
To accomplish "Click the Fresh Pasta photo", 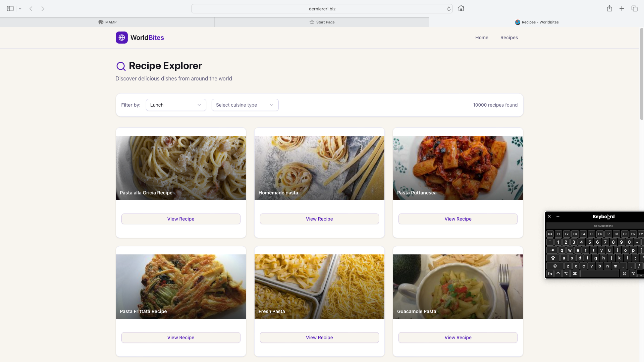I will tap(319, 287).
